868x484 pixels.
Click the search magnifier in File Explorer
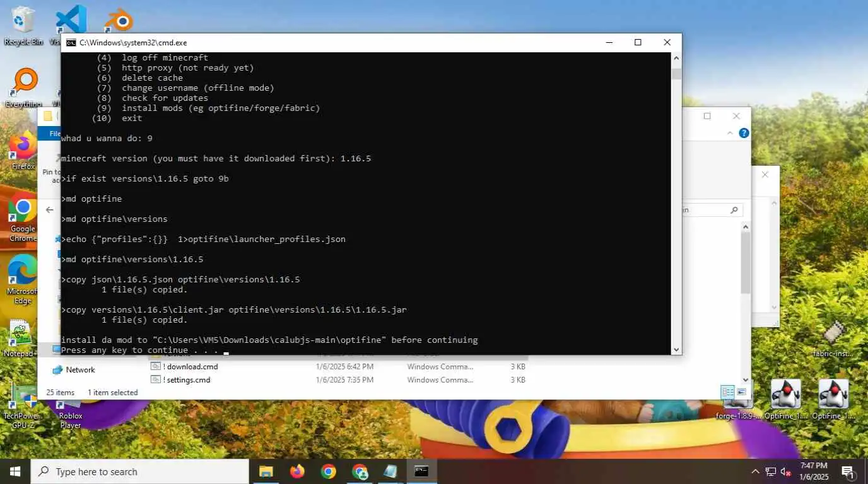pos(734,210)
